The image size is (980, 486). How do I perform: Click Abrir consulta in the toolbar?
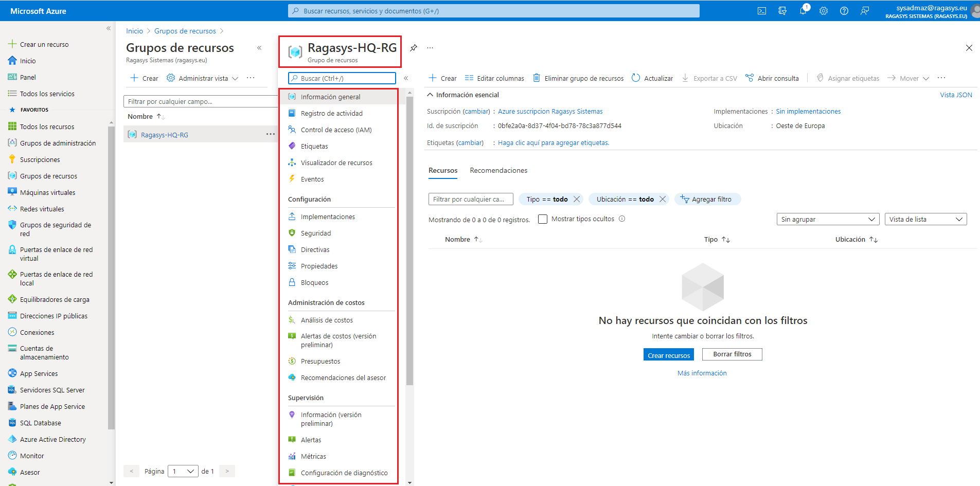(x=772, y=78)
